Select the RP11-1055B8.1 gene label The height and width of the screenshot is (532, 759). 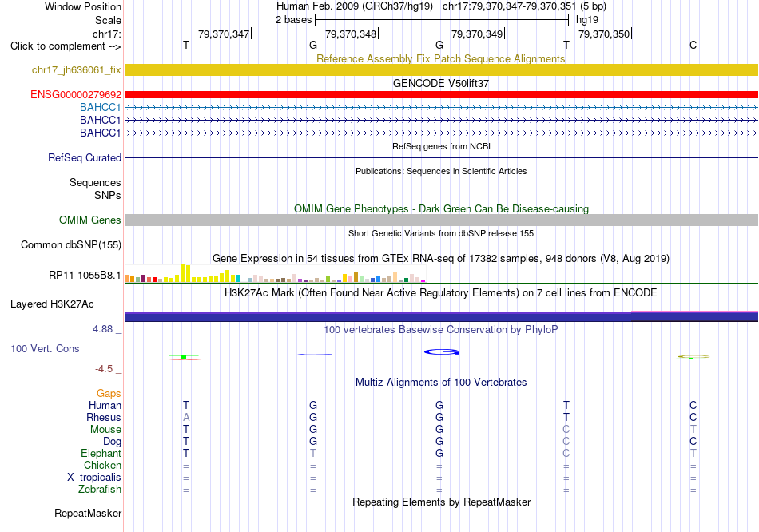[85, 275]
